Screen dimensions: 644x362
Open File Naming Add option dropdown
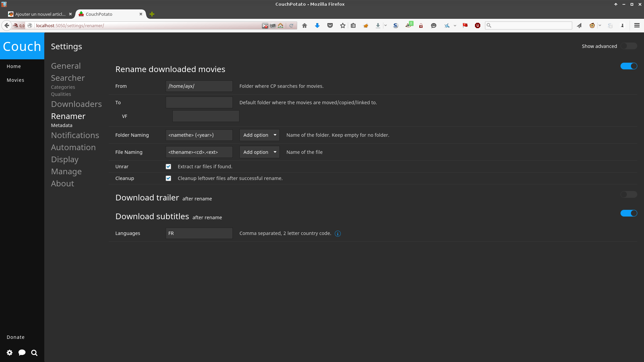260,152
